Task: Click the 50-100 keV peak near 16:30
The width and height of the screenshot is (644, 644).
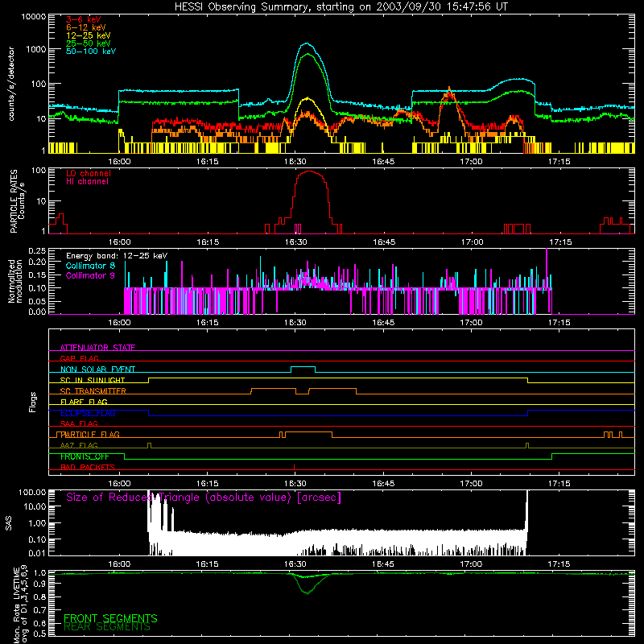Action: tap(307, 43)
